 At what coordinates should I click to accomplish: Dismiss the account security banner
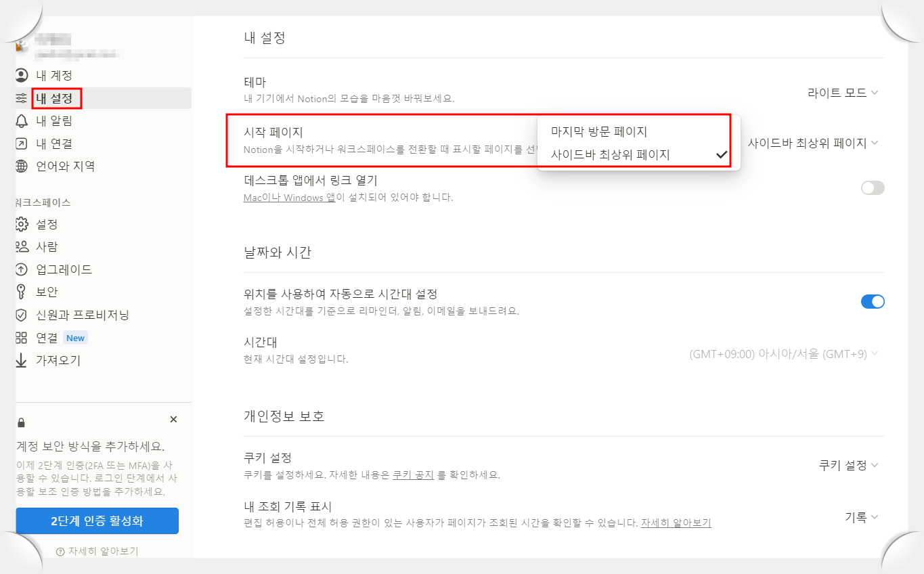pos(173,419)
